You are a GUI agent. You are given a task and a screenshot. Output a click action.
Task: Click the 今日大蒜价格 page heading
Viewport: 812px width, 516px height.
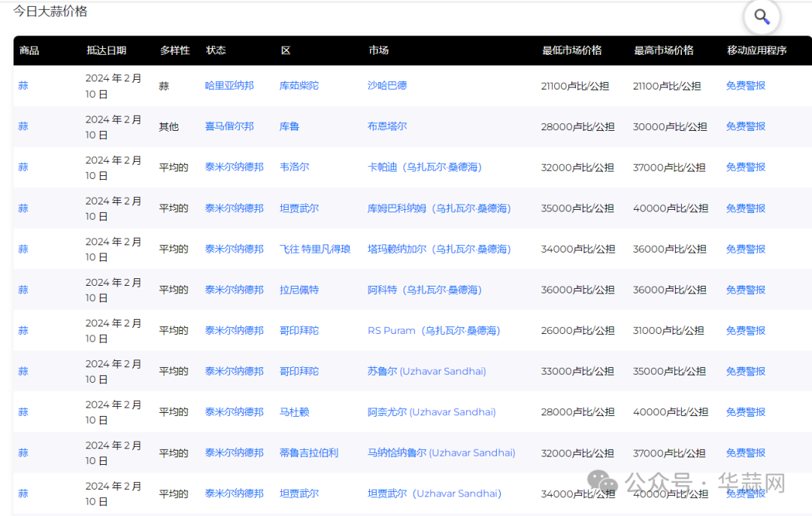[x=50, y=11]
